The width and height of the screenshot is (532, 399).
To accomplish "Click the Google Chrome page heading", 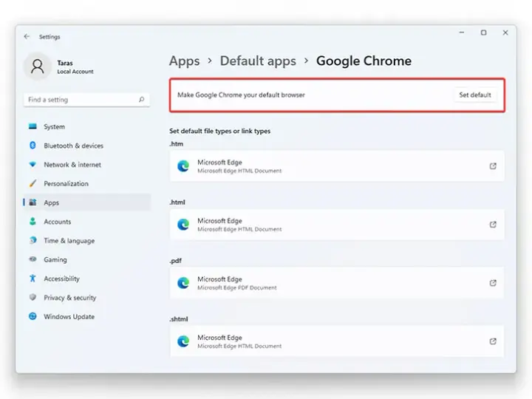I will (364, 61).
